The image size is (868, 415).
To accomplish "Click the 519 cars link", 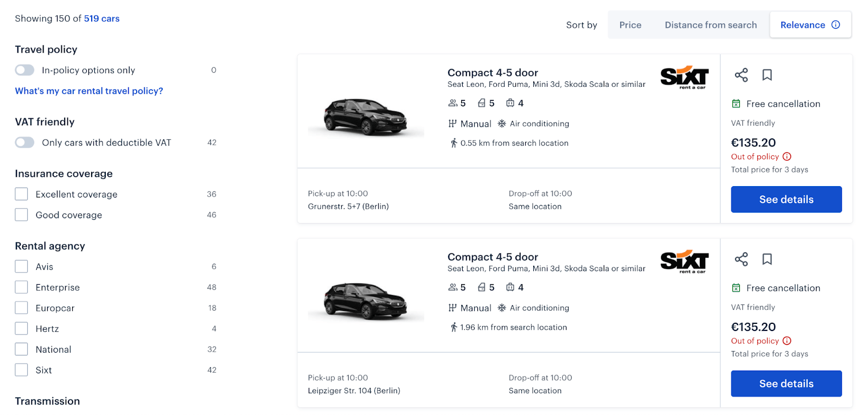I will [x=101, y=18].
